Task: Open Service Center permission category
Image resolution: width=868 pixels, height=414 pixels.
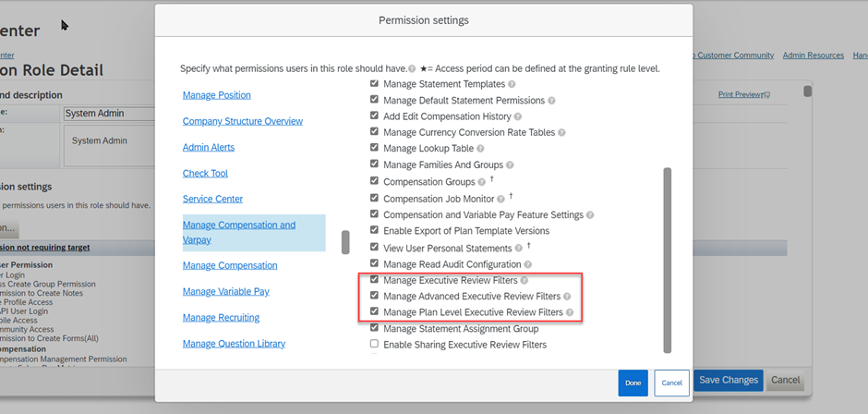Action: tap(212, 199)
